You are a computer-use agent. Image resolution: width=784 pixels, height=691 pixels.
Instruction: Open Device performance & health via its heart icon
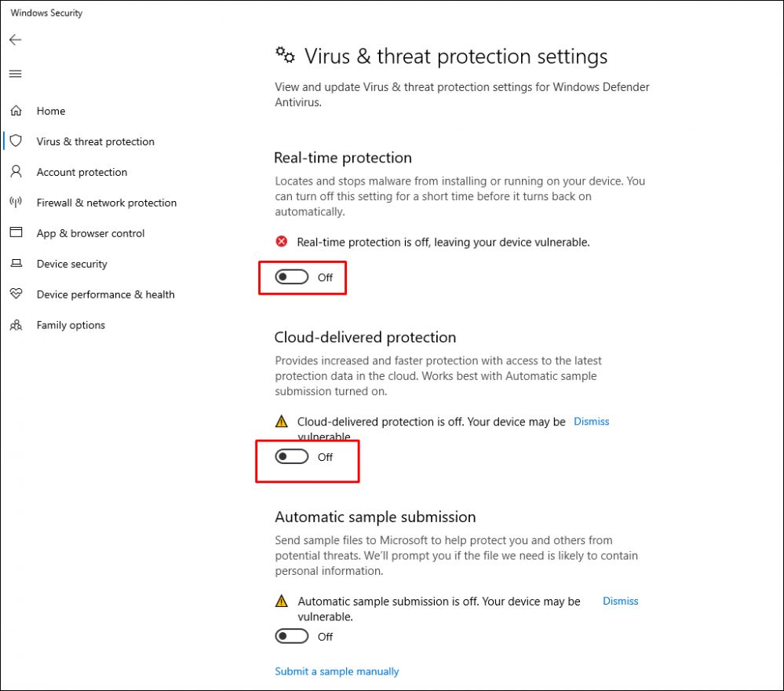coord(16,294)
